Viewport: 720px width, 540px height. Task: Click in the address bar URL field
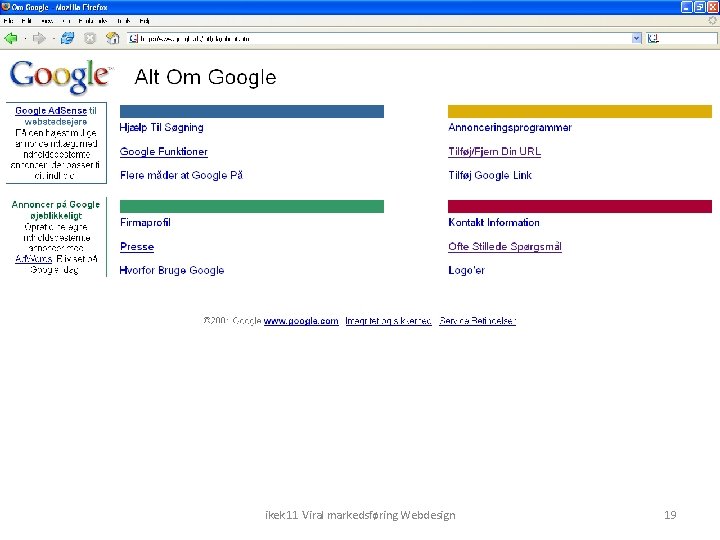click(384, 39)
